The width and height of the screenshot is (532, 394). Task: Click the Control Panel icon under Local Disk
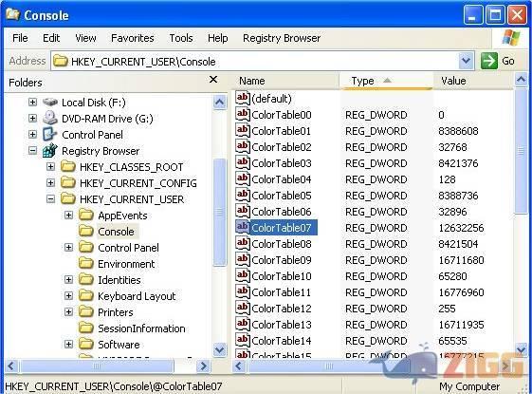point(50,135)
